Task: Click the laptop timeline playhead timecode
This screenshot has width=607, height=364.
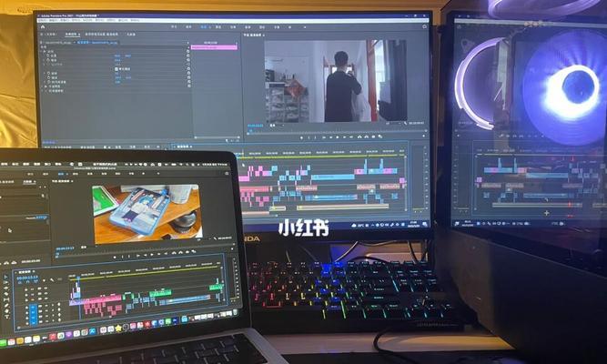Action: [27, 278]
